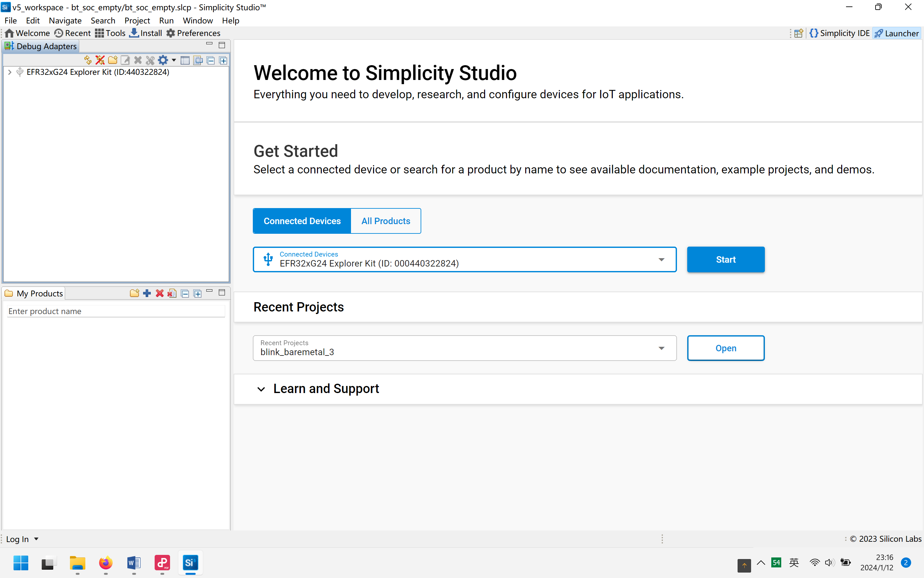Collapse all in My Products toolbar
The height and width of the screenshot is (578, 924).
[185, 293]
